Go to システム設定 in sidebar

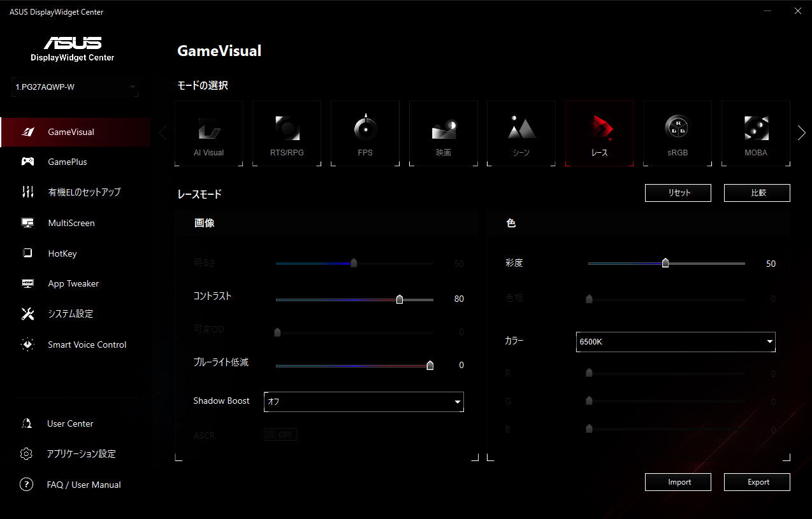coord(70,314)
